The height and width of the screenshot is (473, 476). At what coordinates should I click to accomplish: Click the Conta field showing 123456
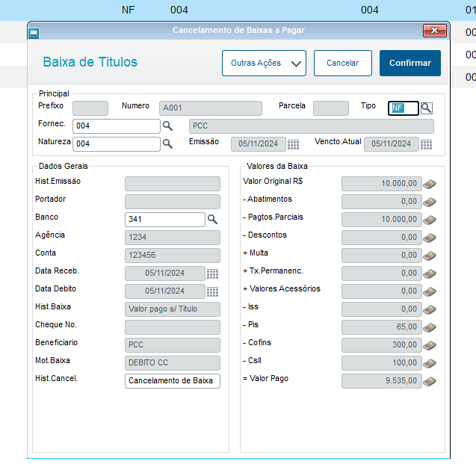pos(173,256)
